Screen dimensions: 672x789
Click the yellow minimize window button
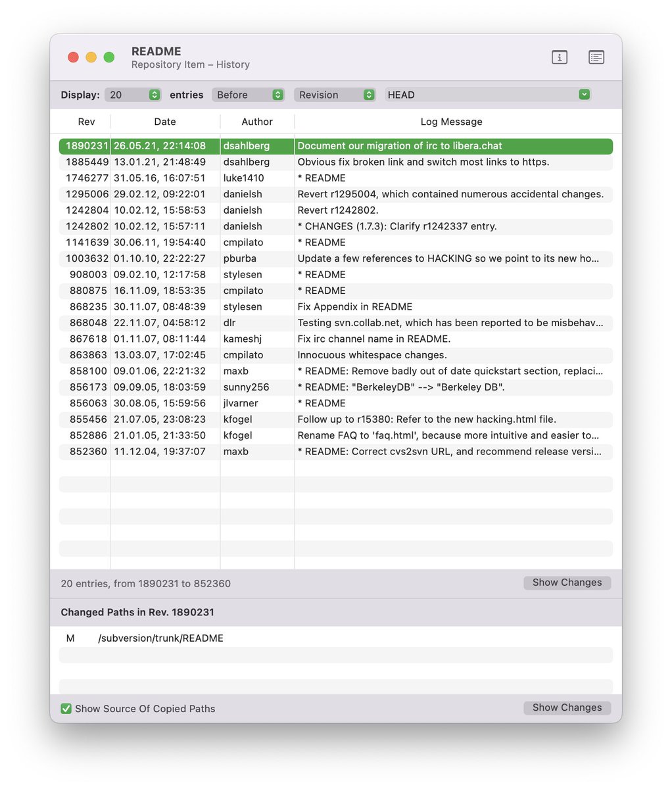pyautogui.click(x=91, y=57)
